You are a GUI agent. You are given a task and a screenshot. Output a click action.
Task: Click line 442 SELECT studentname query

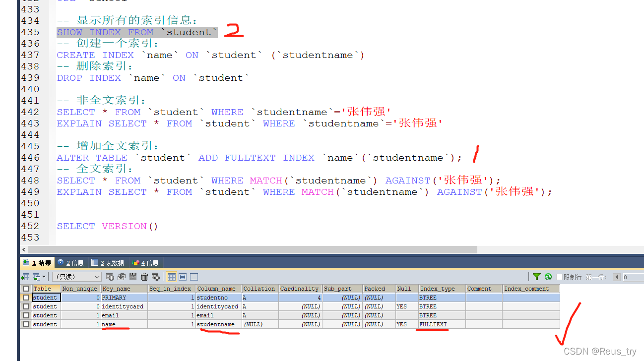point(224,112)
